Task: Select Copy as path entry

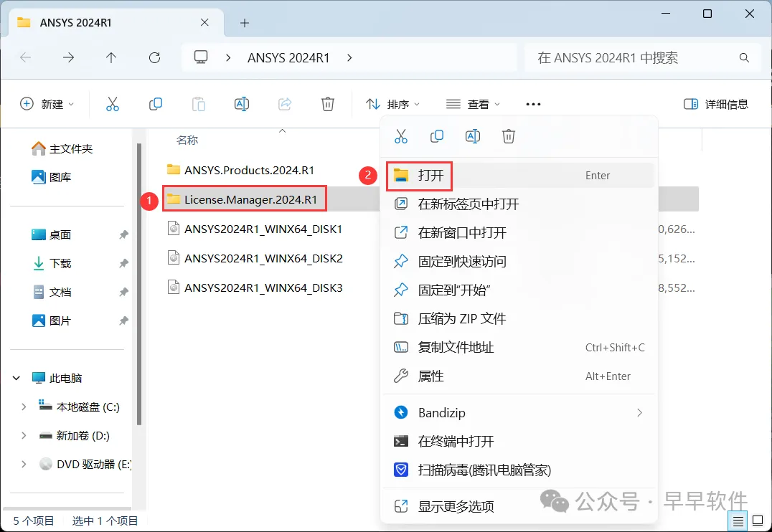Action: click(x=519, y=348)
